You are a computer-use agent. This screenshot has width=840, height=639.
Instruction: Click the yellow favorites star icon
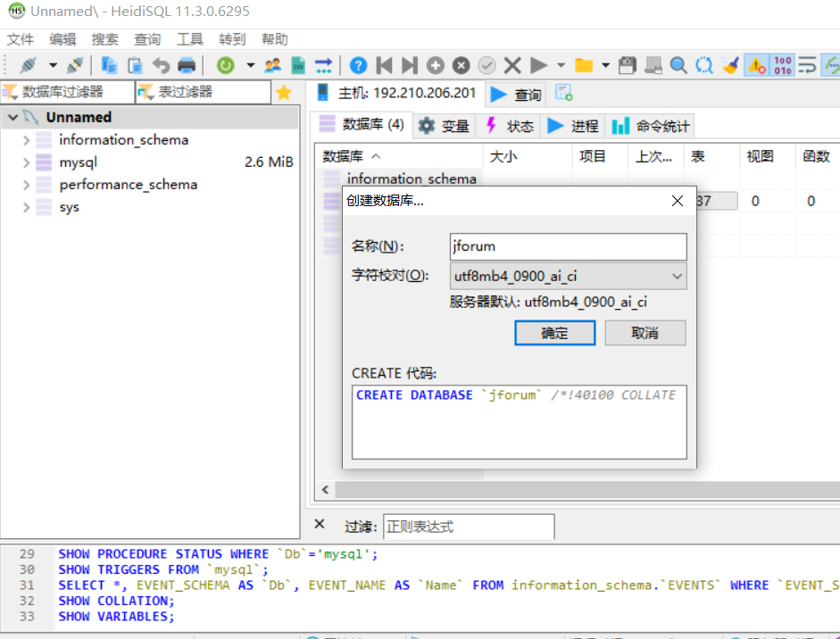click(284, 93)
